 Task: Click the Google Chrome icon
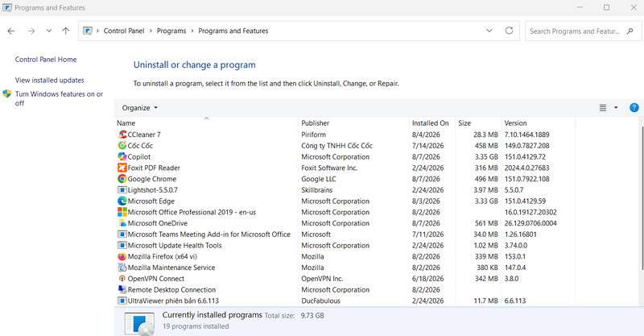[x=122, y=179]
